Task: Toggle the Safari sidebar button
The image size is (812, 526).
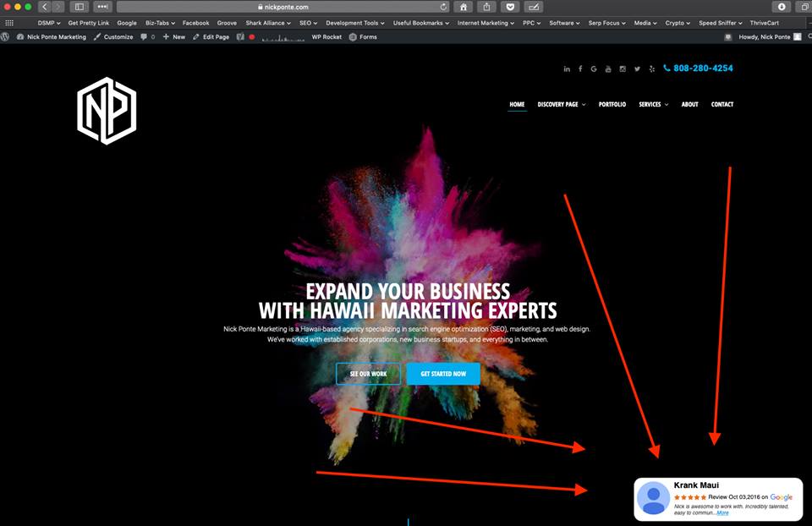Action: 80,7
